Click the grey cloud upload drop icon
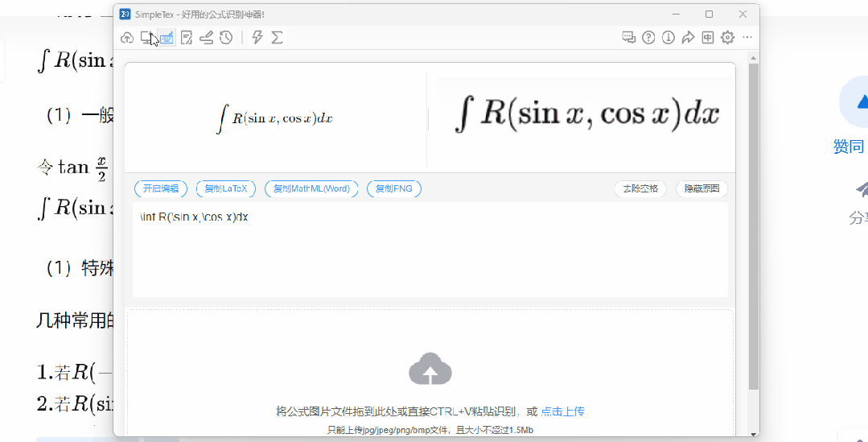The image size is (868, 442). click(x=430, y=369)
